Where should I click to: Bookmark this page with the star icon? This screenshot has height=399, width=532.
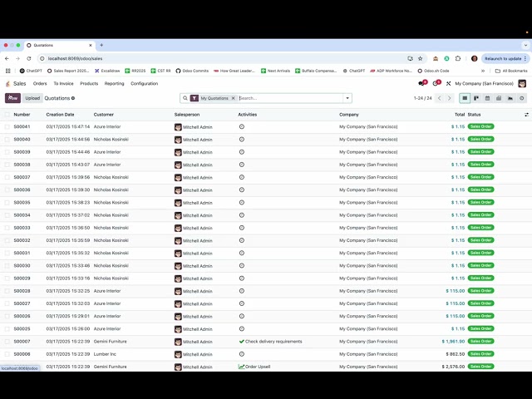[420, 58]
